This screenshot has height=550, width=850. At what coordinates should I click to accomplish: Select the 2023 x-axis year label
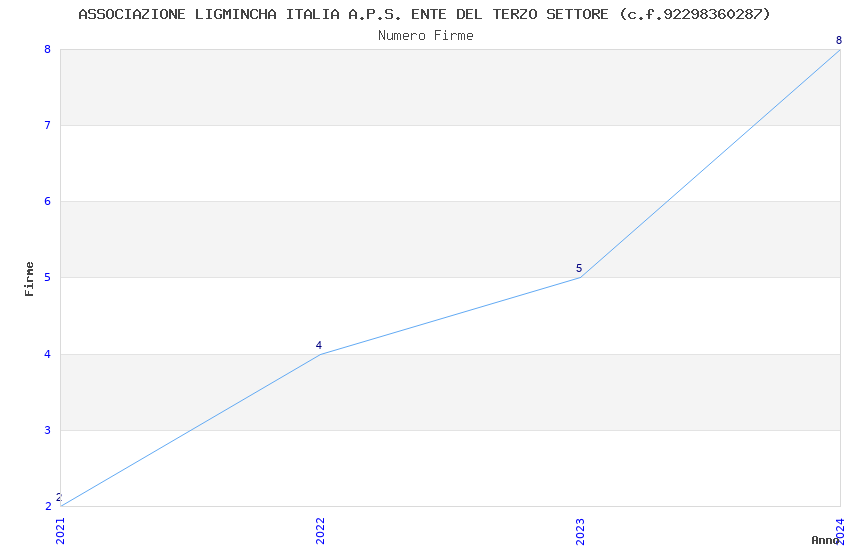coord(580,531)
